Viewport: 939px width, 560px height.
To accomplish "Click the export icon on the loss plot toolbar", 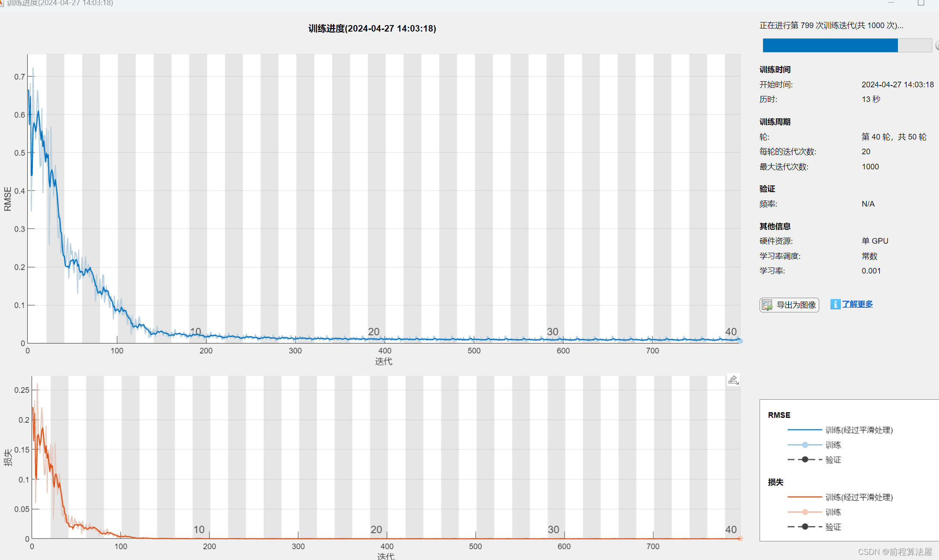I will 733,380.
